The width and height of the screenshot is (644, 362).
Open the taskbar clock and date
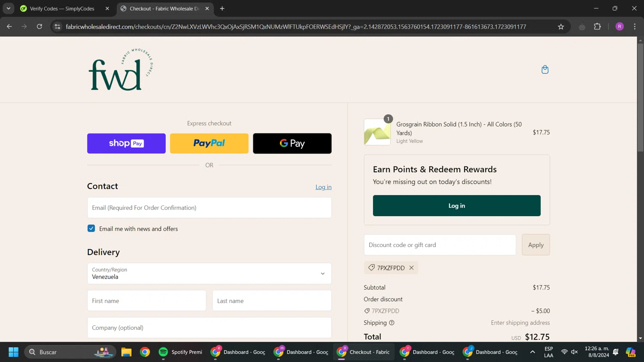click(597, 352)
